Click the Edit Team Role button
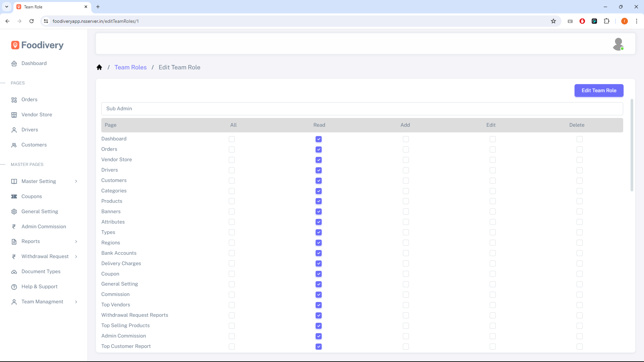The image size is (644, 362). coord(599,90)
